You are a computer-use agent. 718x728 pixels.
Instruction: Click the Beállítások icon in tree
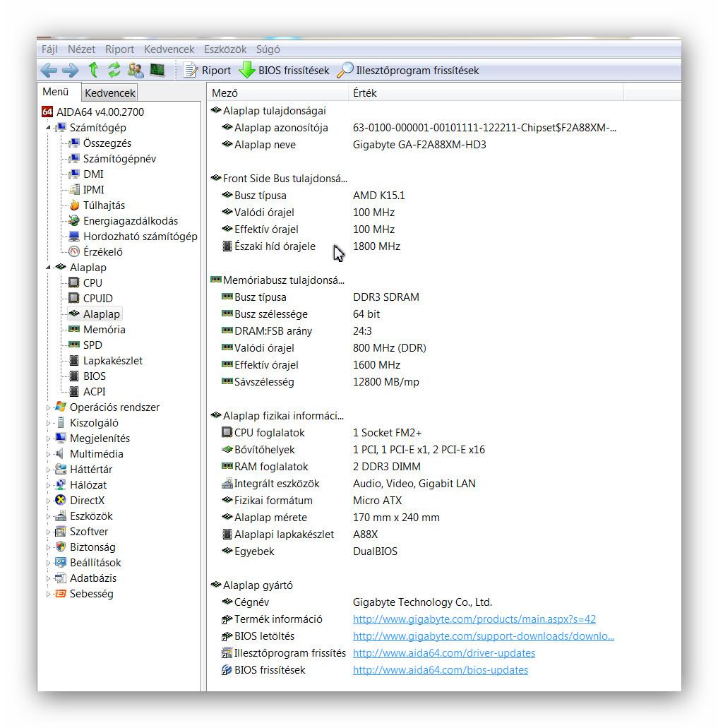tap(60, 563)
